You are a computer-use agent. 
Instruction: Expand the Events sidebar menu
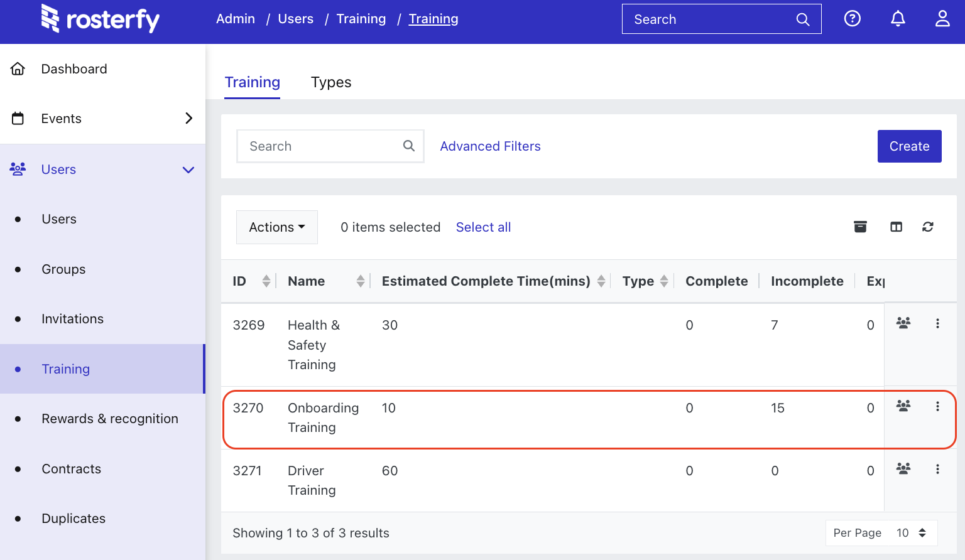tap(188, 118)
